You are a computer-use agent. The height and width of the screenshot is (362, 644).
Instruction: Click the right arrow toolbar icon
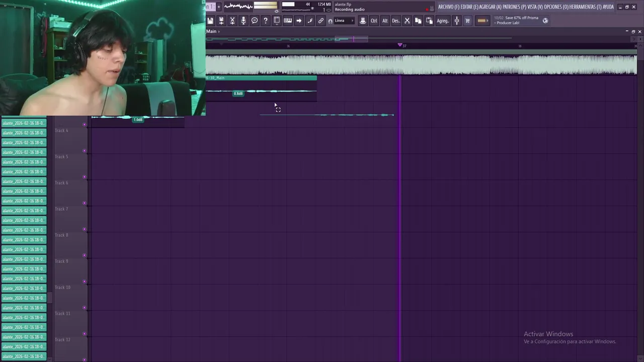[x=299, y=21]
